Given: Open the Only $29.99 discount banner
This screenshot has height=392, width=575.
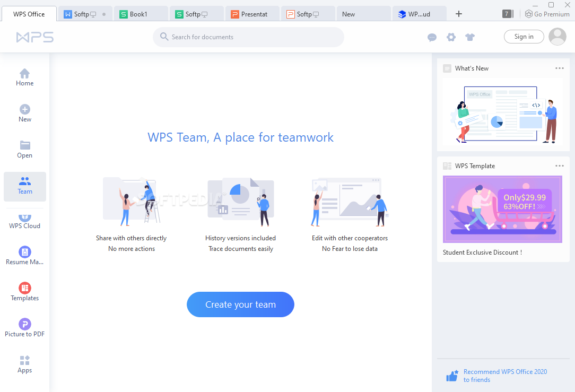Looking at the screenshot, I should coord(502,209).
